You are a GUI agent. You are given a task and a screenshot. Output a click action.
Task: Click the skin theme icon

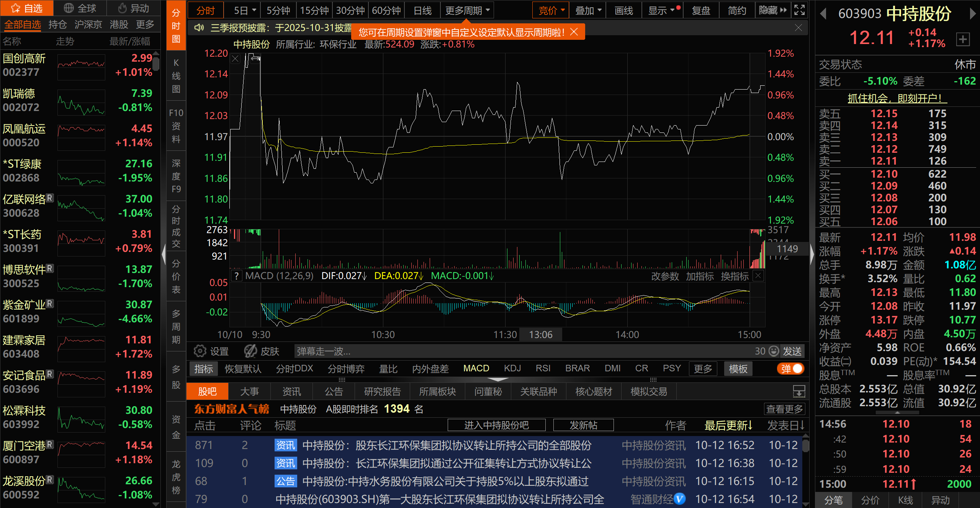pyautogui.click(x=251, y=351)
